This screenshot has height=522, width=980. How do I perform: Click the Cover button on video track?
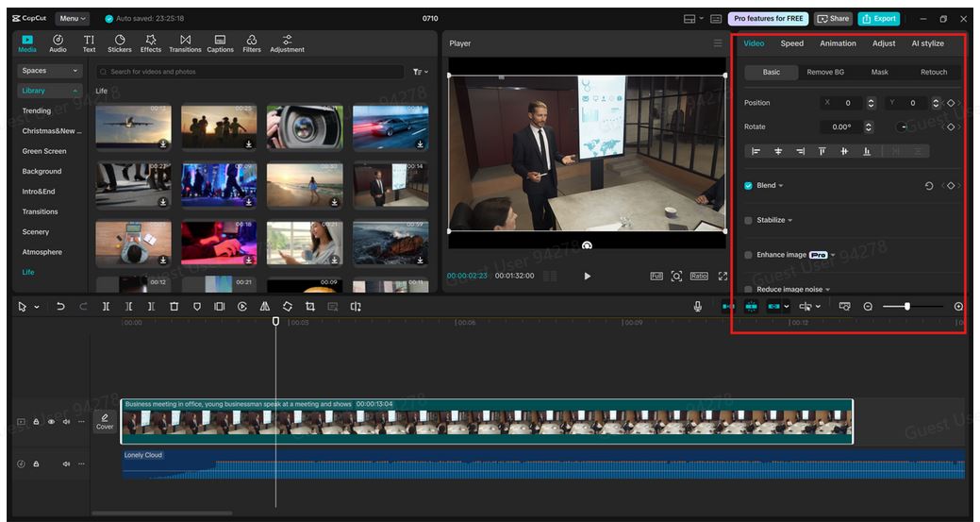(105, 421)
